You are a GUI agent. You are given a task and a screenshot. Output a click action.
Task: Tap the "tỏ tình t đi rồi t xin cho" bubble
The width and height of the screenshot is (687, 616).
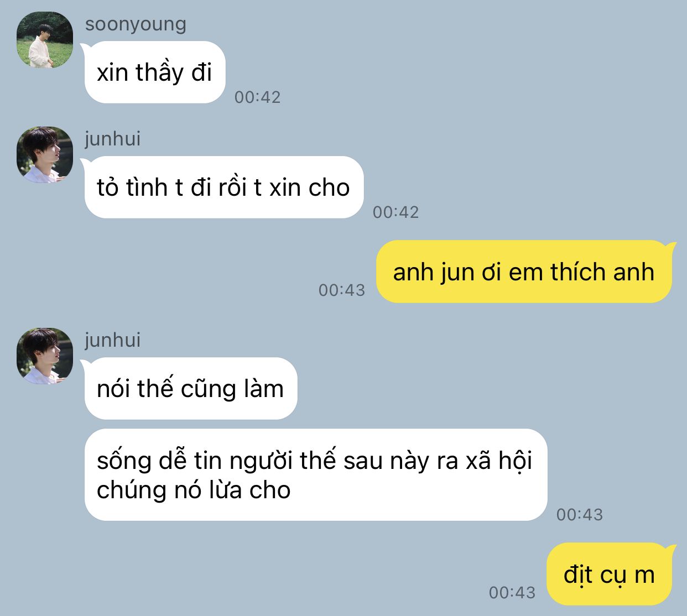click(x=223, y=187)
